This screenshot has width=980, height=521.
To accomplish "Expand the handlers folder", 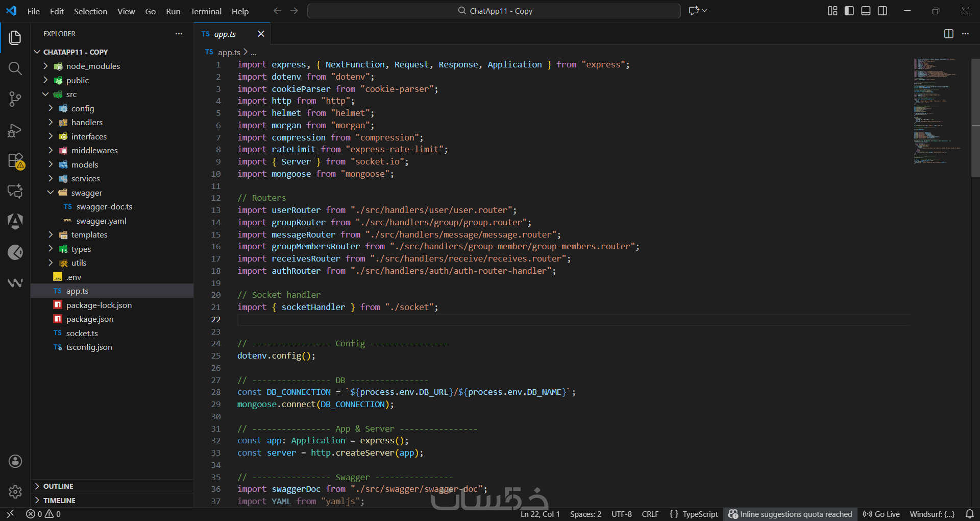I will 87,122.
